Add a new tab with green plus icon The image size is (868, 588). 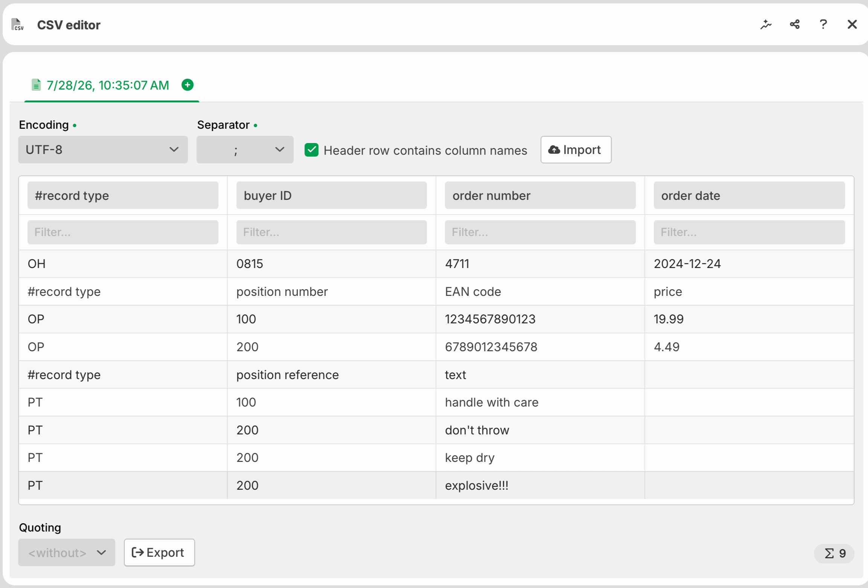(187, 85)
